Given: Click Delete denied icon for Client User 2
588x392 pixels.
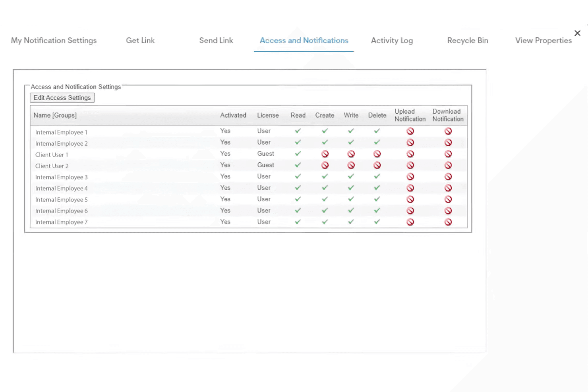Looking at the screenshot, I should tap(377, 165).
